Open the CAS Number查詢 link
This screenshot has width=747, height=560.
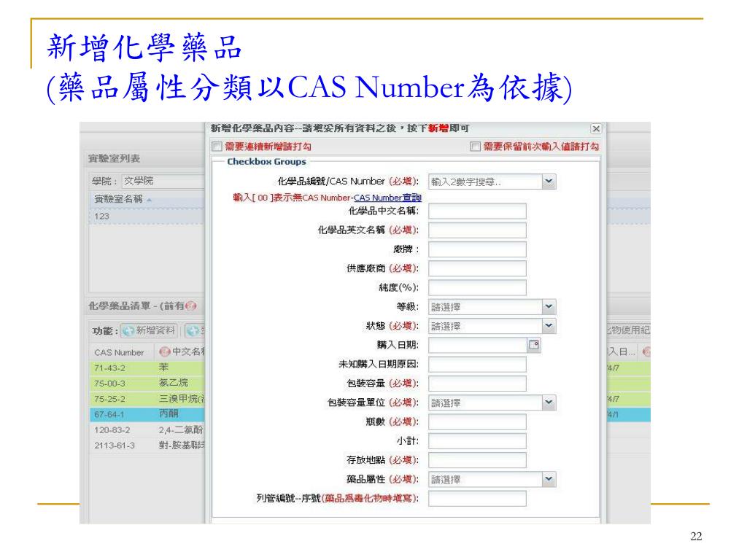point(387,198)
